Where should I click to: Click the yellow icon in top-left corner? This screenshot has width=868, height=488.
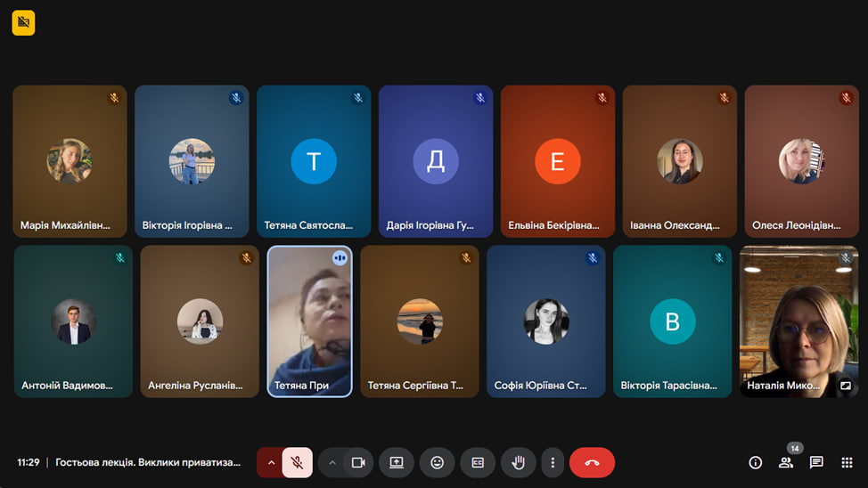tap(23, 22)
